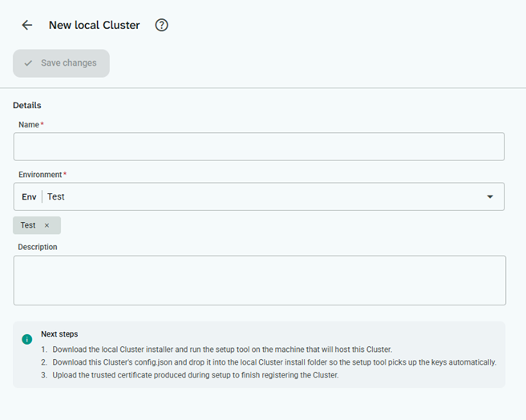This screenshot has height=420, width=526.
Task: Click the Description field label
Action: tap(38, 247)
